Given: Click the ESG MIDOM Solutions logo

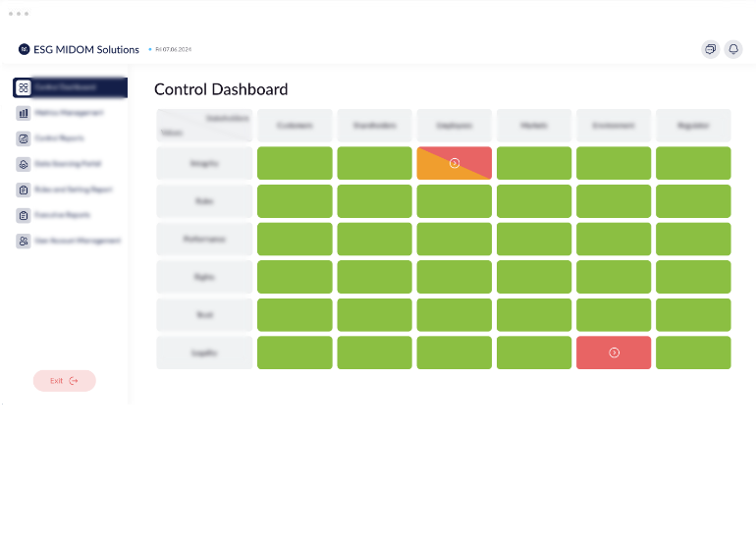Looking at the screenshot, I should [x=25, y=49].
